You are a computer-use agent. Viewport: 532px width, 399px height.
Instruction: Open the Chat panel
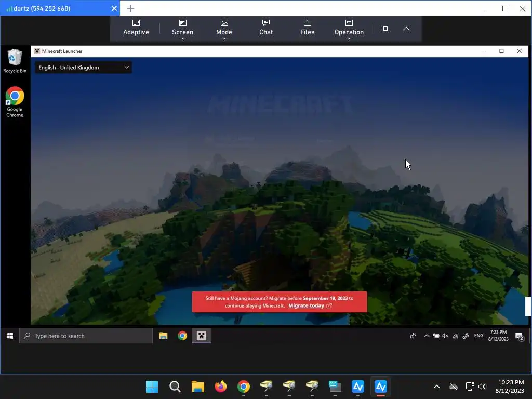pyautogui.click(x=265, y=28)
